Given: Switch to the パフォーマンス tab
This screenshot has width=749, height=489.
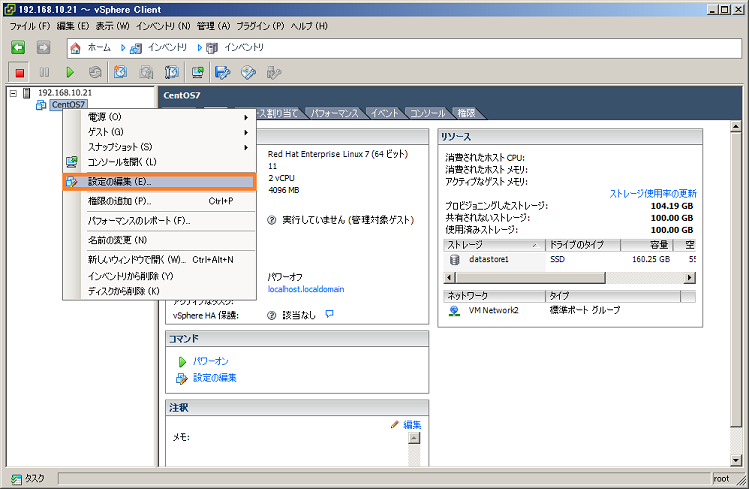Looking at the screenshot, I should coord(334,113).
